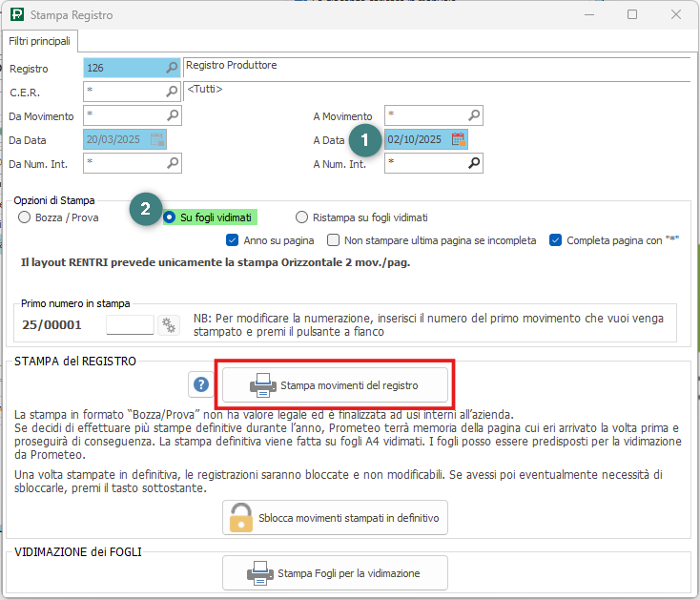This screenshot has width=700, height=600.
Task: Click the Primo numero in stampa input box
Action: point(130,325)
